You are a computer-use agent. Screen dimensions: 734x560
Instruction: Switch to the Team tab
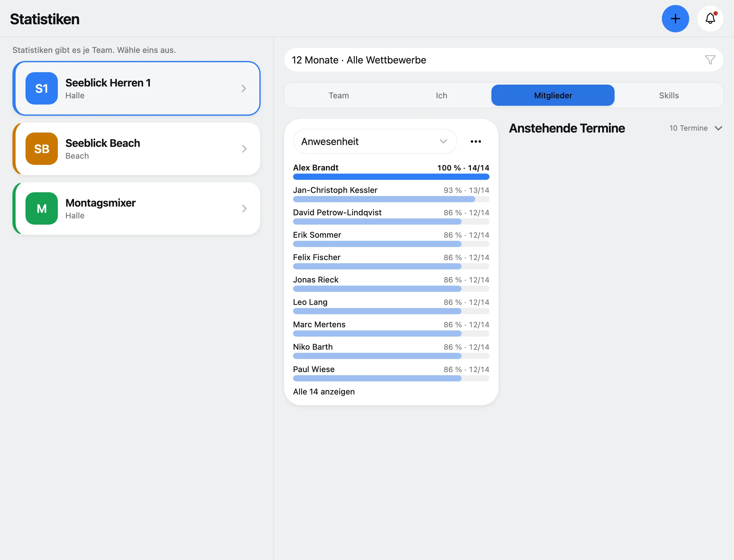pyautogui.click(x=338, y=95)
